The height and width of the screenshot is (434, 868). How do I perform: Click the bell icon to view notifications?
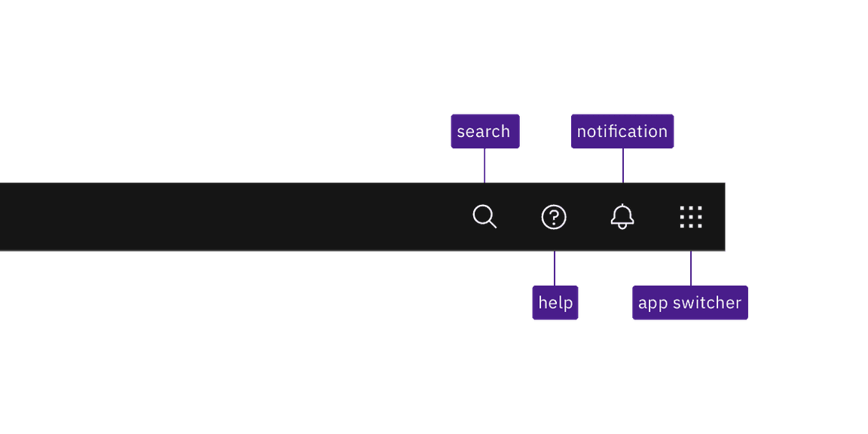[622, 217]
